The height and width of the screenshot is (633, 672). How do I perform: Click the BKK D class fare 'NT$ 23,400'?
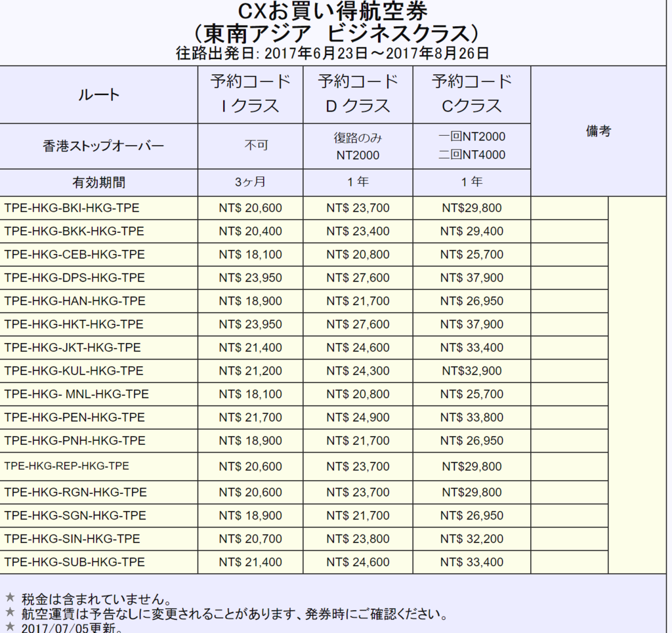[358, 232]
